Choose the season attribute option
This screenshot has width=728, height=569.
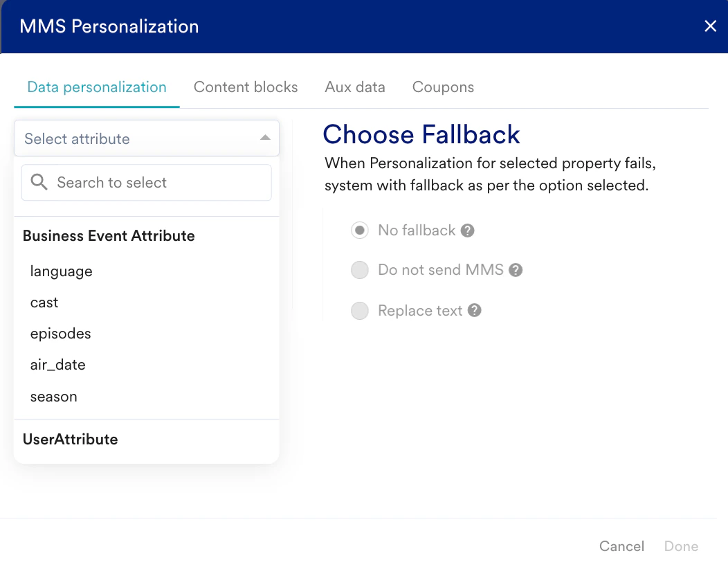[x=53, y=397]
